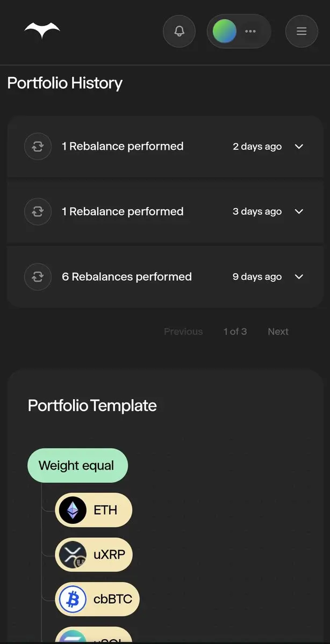Open the 6 Rebalances performed row

pyautogui.click(x=127, y=277)
